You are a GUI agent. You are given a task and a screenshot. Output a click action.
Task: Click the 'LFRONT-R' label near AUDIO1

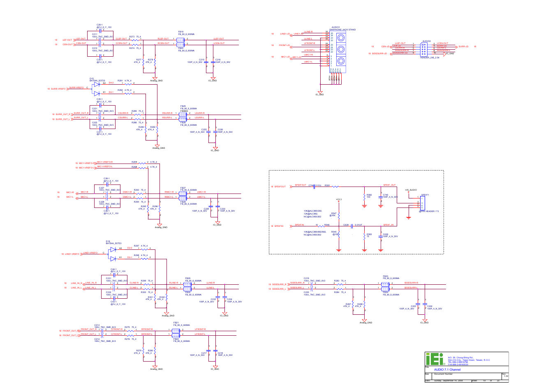pyautogui.click(x=310, y=43)
